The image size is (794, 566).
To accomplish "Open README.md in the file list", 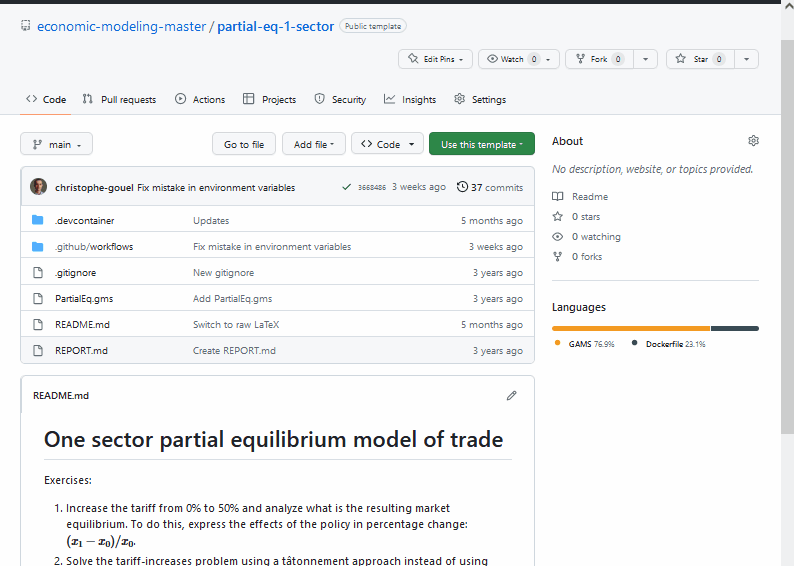I will click(82, 325).
